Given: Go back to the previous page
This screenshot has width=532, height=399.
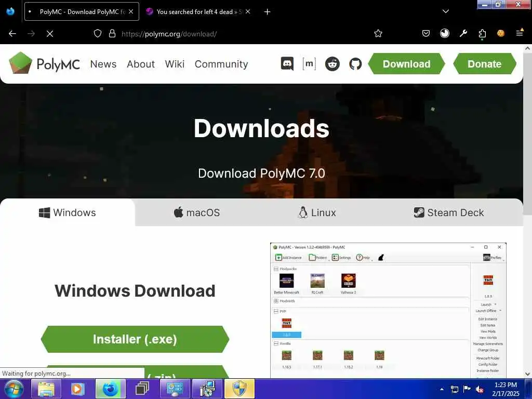Looking at the screenshot, I should (x=12, y=34).
